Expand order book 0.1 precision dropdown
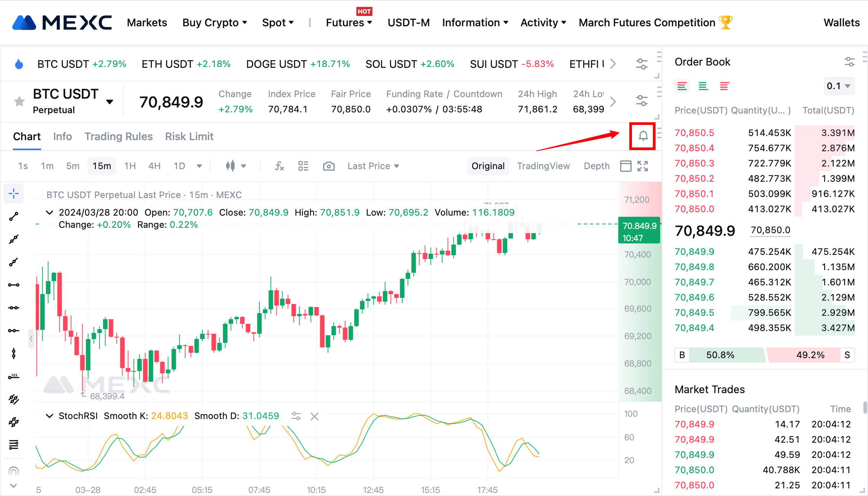The width and height of the screenshot is (868, 496). click(838, 86)
